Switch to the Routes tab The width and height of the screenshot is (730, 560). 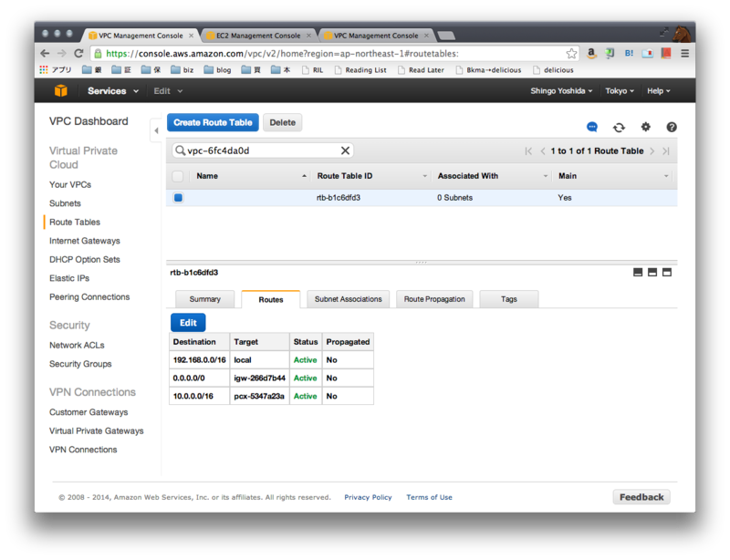(270, 299)
